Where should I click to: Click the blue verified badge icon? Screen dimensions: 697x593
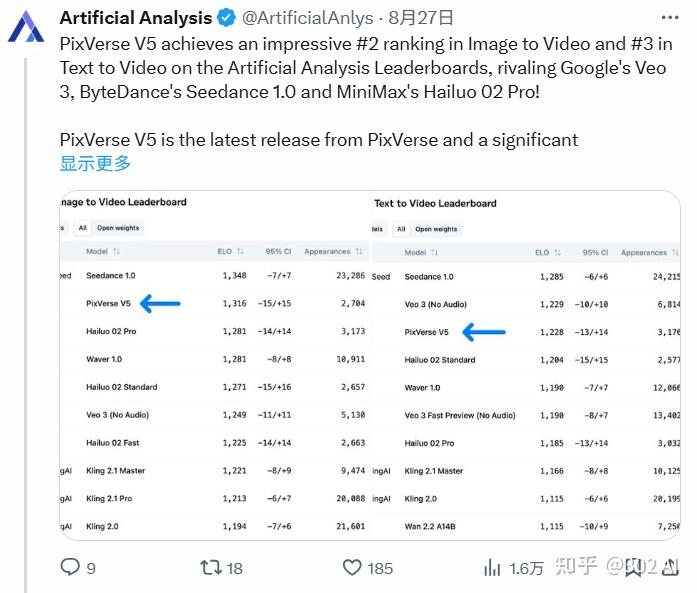[x=227, y=18]
